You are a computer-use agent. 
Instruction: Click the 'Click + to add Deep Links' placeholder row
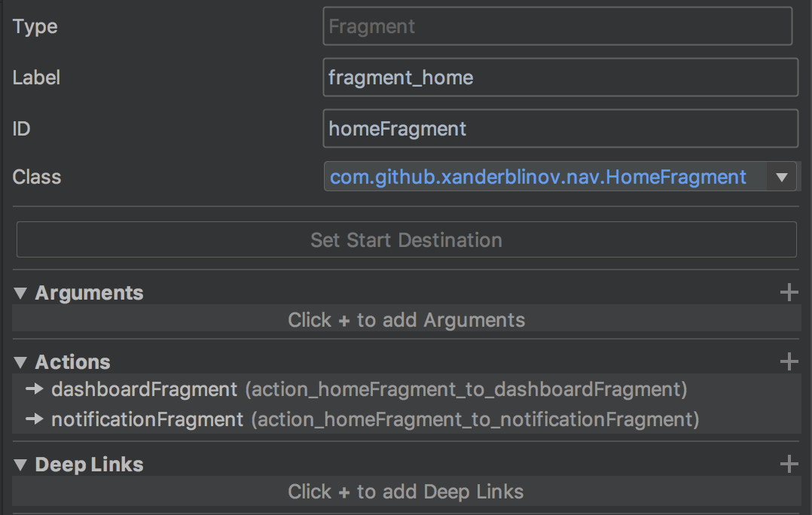coord(406,492)
